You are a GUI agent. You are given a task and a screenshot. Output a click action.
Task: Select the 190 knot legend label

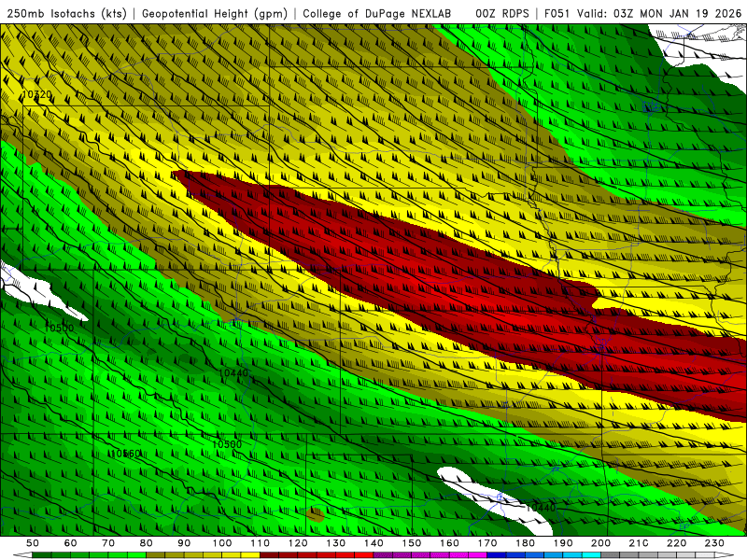pos(563,543)
